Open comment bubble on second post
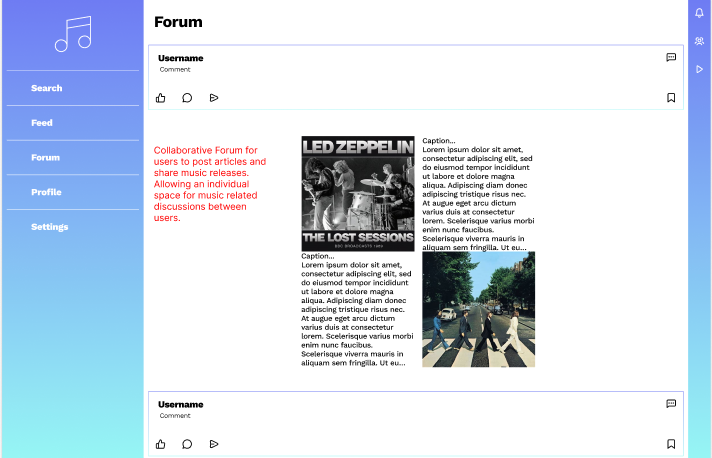Viewport: 712px width, 458px height. [187, 444]
